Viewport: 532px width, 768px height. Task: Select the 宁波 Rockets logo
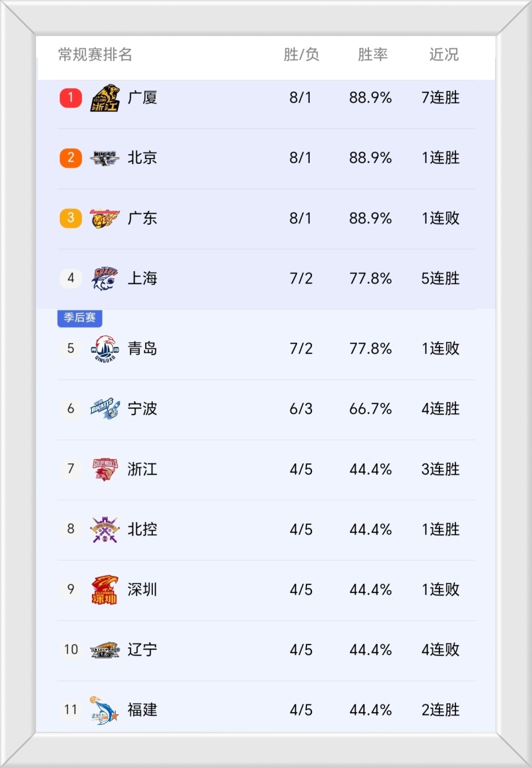click(104, 409)
